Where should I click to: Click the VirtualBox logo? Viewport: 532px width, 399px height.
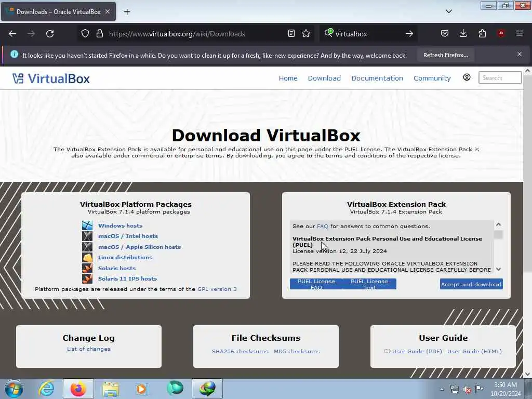51,79
